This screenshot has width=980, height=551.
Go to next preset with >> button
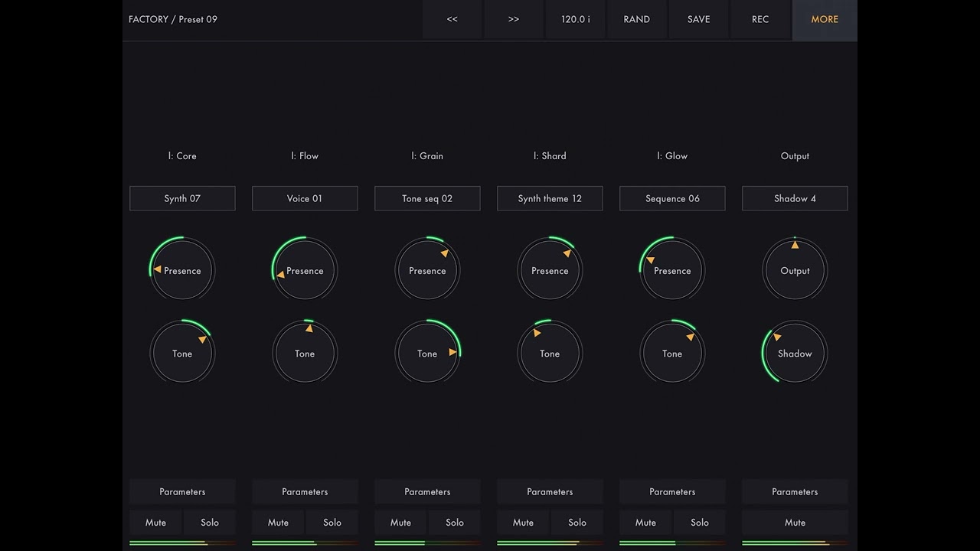[x=514, y=19]
